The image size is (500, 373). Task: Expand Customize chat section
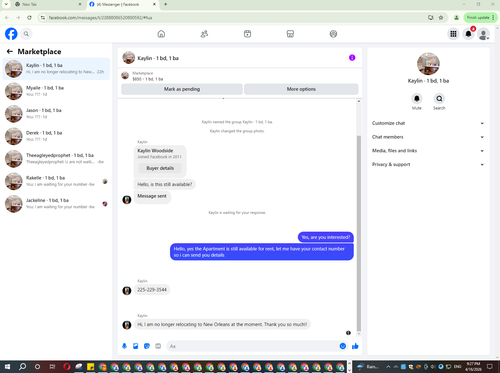point(428,123)
